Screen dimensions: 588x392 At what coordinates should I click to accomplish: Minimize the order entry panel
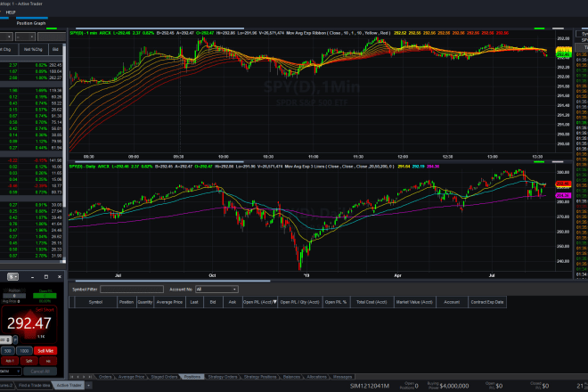click(x=33, y=277)
